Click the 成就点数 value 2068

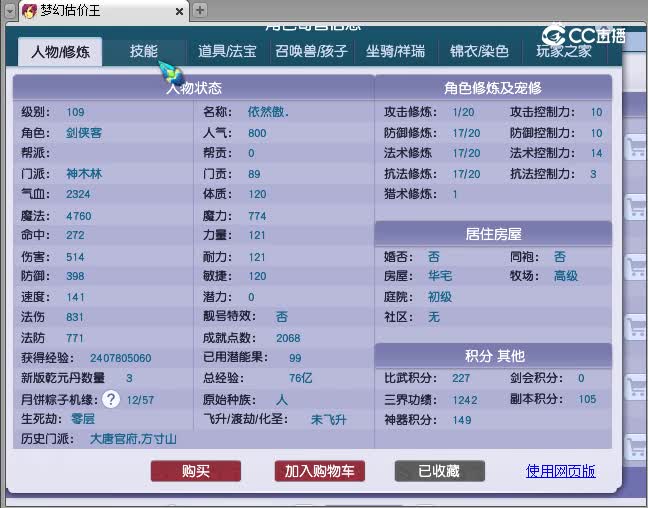(x=288, y=338)
